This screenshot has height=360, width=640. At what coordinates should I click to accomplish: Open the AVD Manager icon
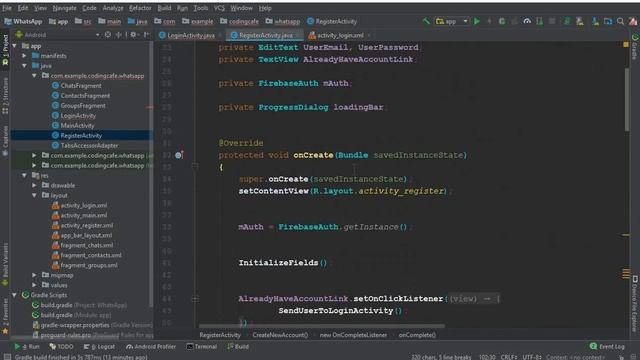click(580, 21)
